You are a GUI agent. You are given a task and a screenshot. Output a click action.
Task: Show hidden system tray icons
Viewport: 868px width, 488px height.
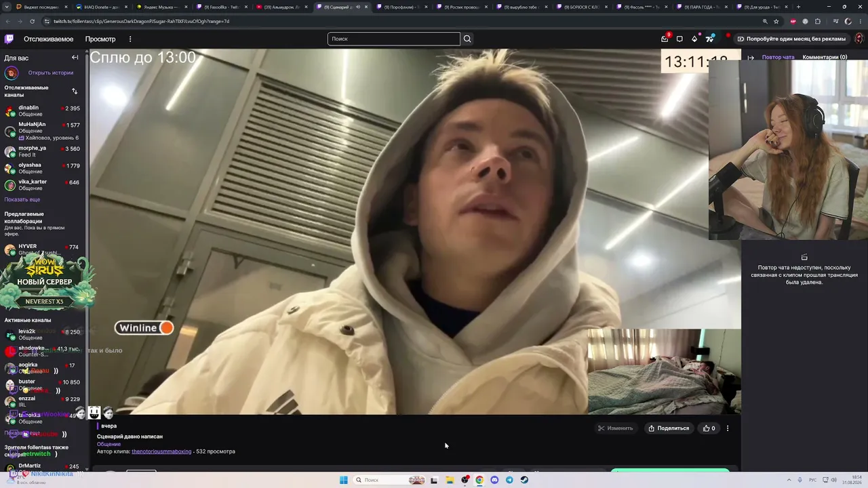pos(789,480)
